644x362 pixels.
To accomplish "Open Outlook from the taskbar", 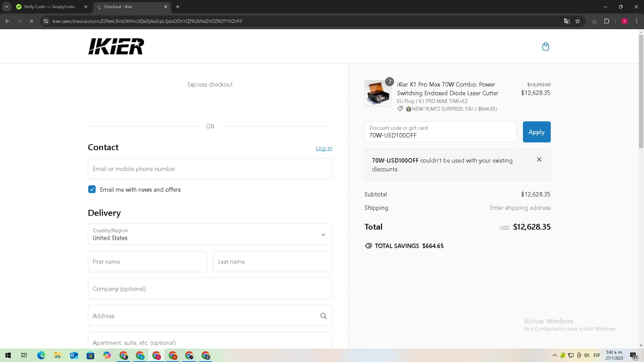I will (74, 356).
